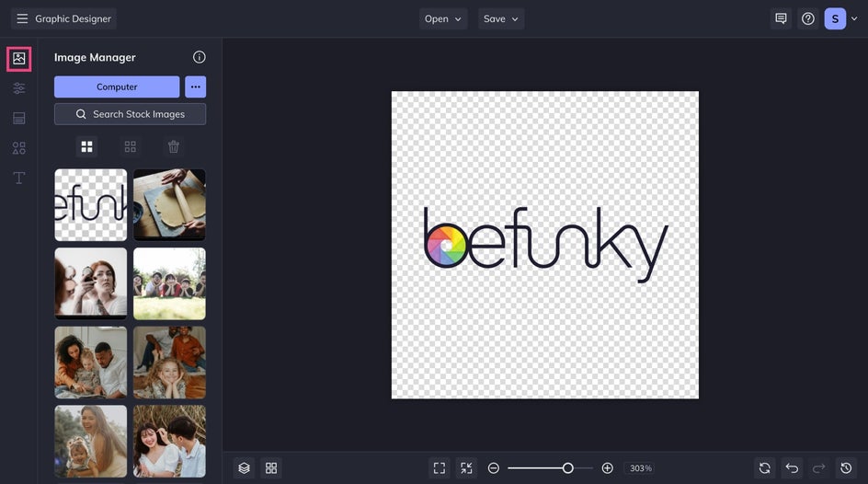Upload image from Computer
This screenshot has width=868, height=484.
117,86
